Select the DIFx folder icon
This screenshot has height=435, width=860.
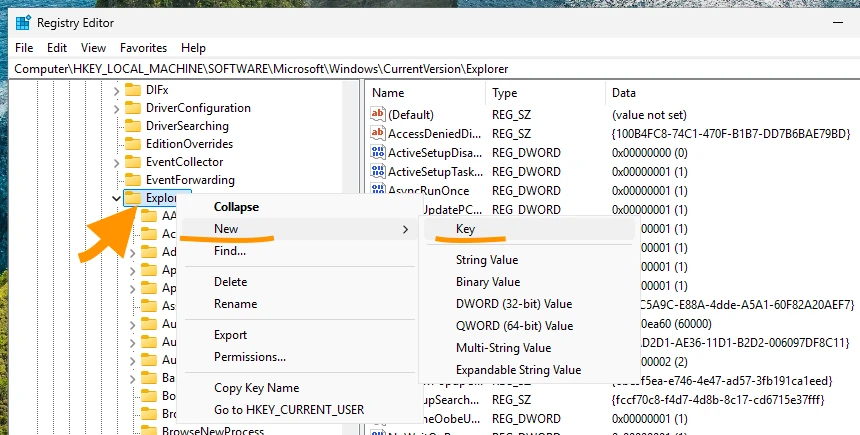[x=133, y=89]
